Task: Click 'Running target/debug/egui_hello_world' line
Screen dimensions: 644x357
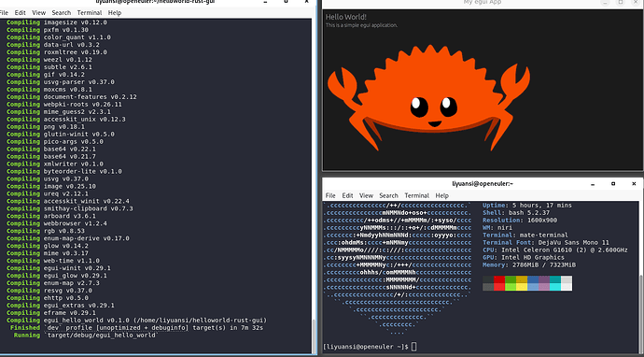Action: 86,336
